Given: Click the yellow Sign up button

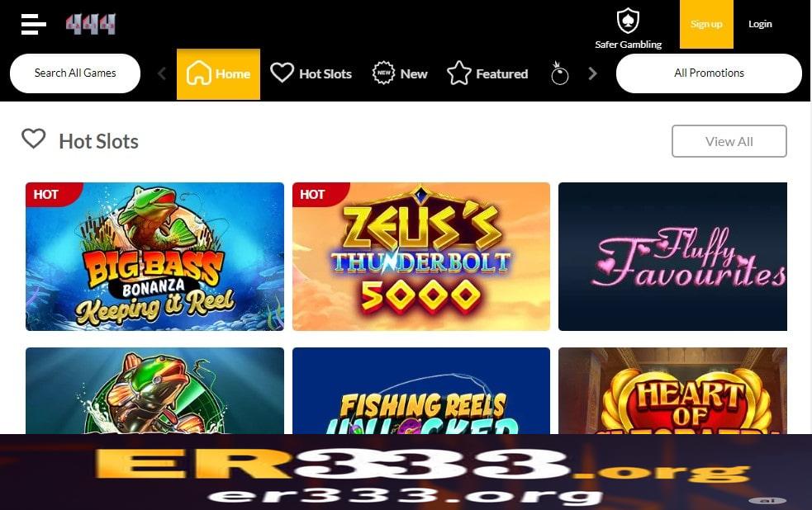Looking at the screenshot, I should point(706,24).
